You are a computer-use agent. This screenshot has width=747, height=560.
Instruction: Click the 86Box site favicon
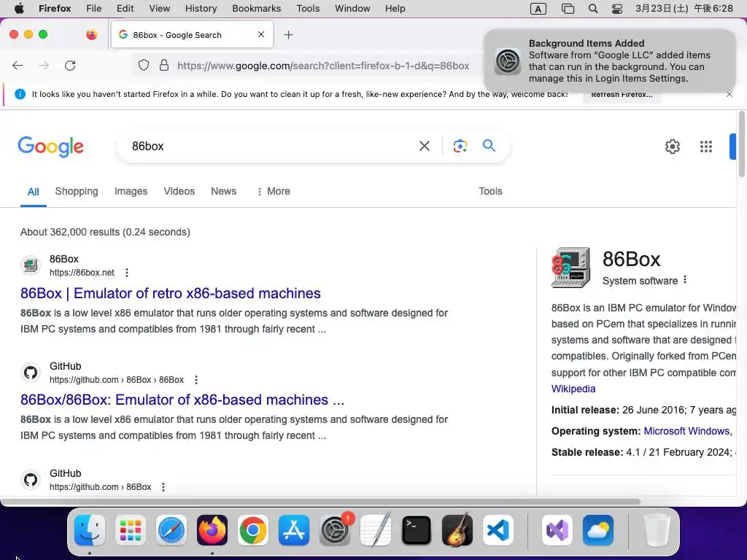(31, 265)
